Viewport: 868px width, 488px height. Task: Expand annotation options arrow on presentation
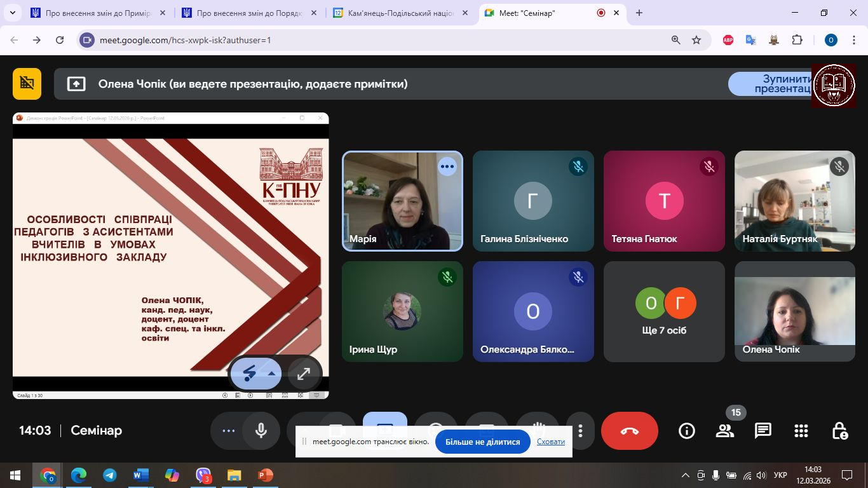pyautogui.click(x=272, y=374)
